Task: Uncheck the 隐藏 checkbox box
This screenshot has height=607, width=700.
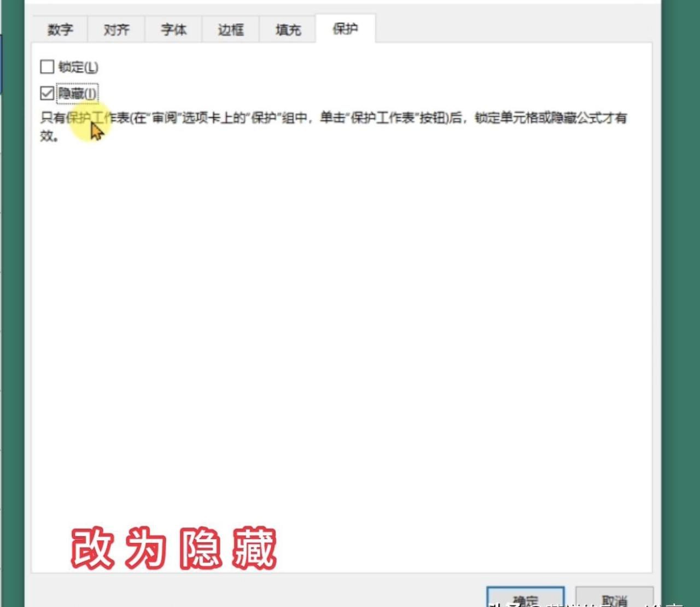Action: coord(47,93)
